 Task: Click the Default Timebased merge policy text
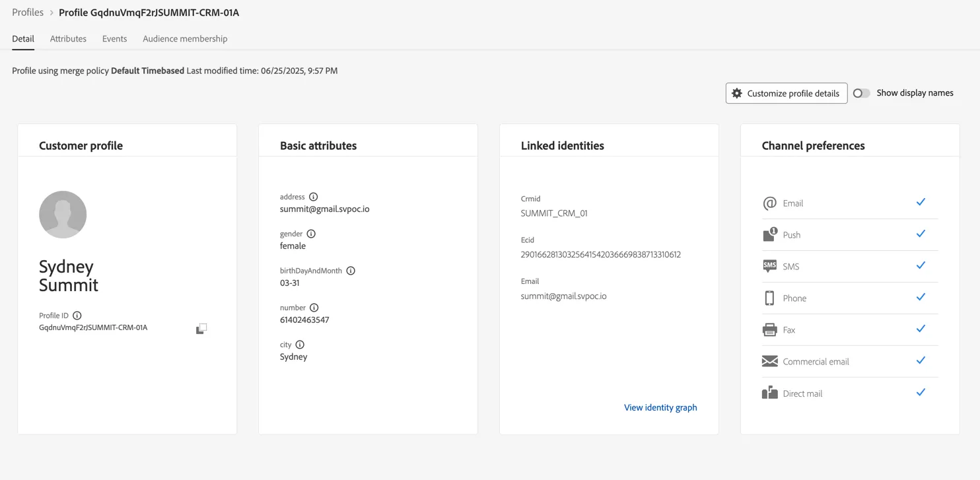tap(148, 71)
